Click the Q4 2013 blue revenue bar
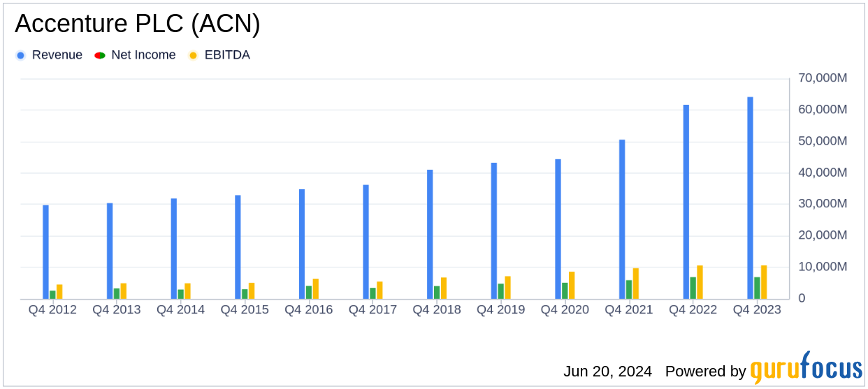Viewport: 868px width, 389px height. tap(110, 251)
